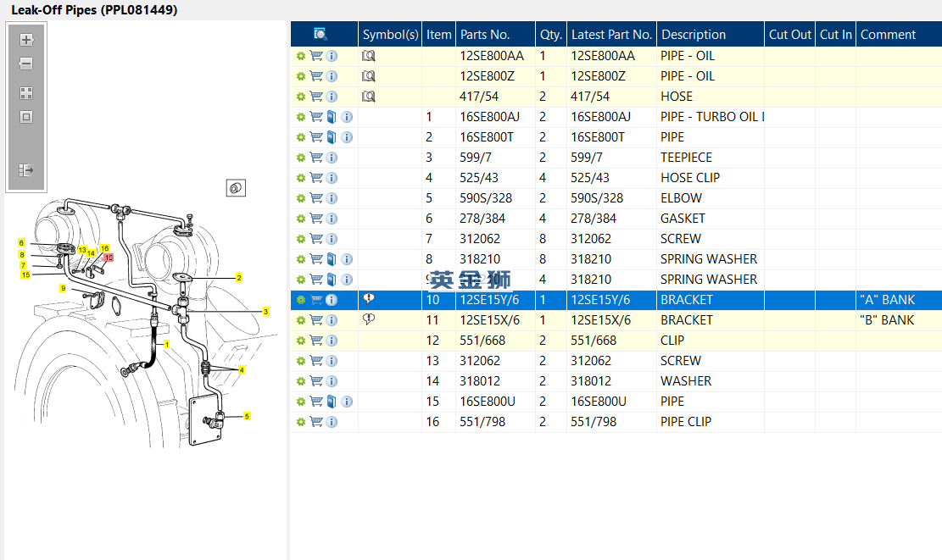Click the overlapping circles icon above diagram
Image resolution: width=942 pixels, height=560 pixels.
236,188
